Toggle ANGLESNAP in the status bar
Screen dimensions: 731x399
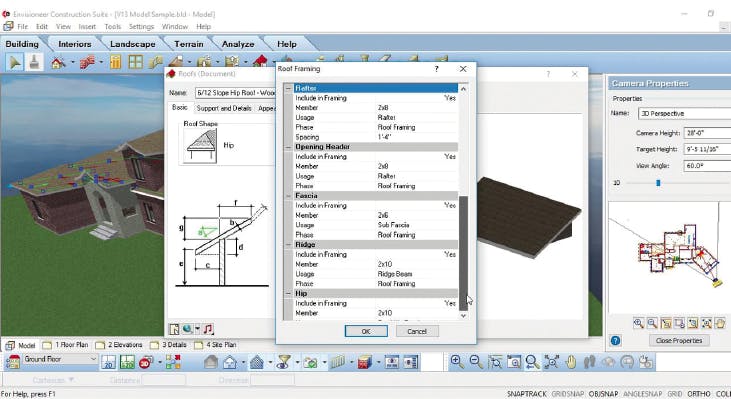click(x=642, y=394)
